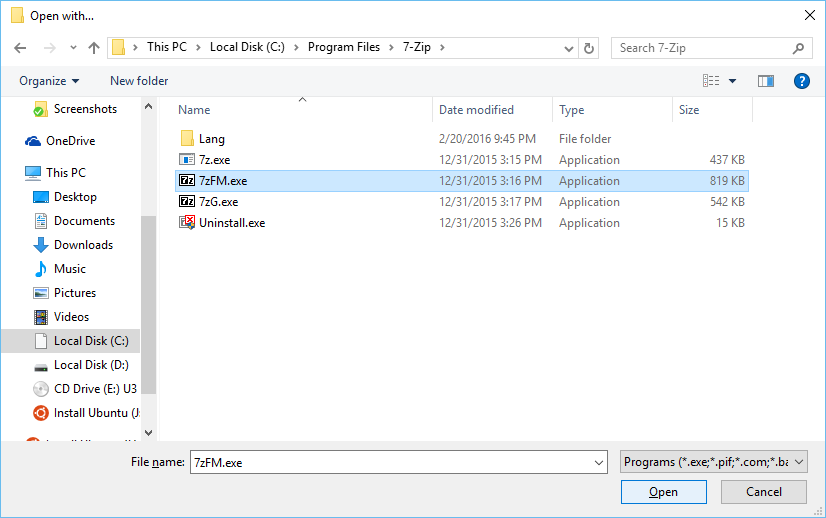
Task: Click the Cancel button
Action: click(764, 492)
